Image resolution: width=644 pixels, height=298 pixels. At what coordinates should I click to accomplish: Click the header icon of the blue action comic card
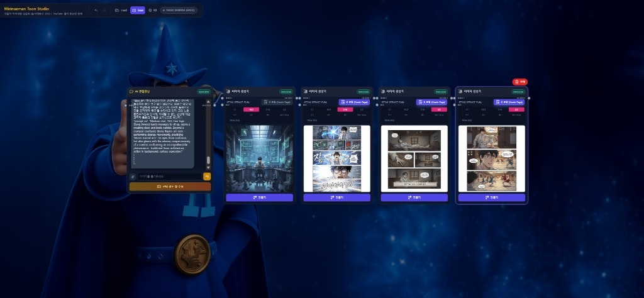click(x=305, y=92)
